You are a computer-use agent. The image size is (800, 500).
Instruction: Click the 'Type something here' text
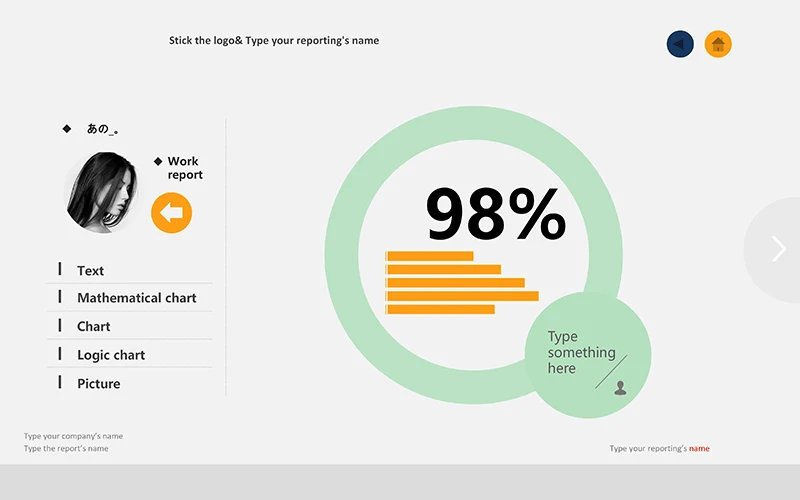(580, 352)
